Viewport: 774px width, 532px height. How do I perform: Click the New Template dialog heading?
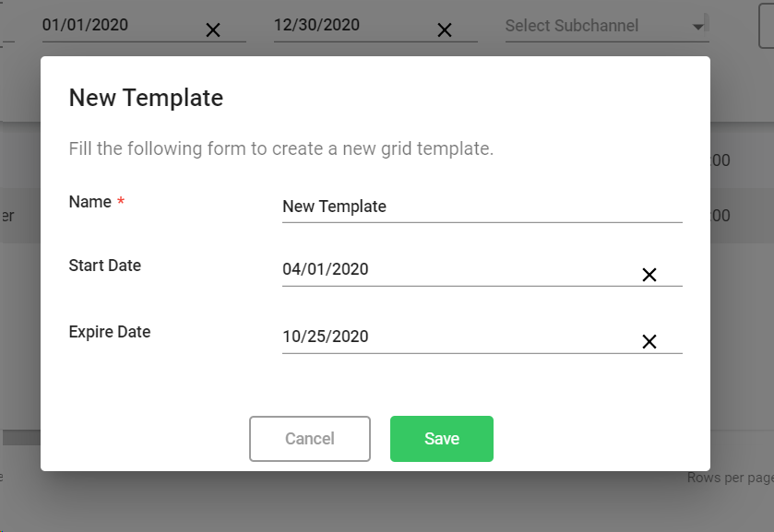(147, 98)
